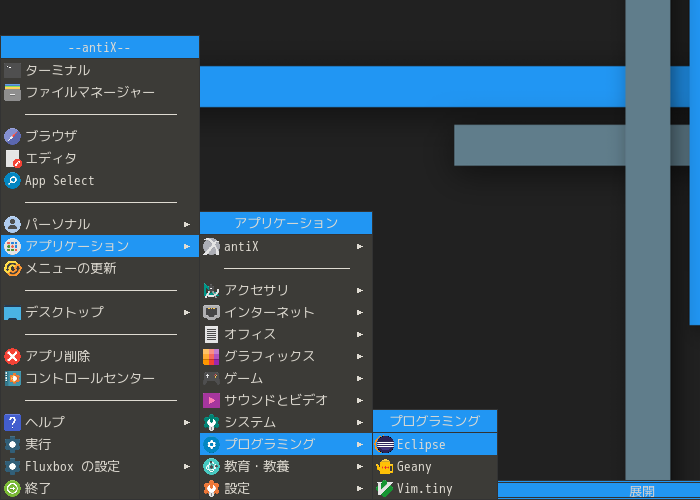
Task: Click the アクセサリ icon
Action: (x=211, y=290)
